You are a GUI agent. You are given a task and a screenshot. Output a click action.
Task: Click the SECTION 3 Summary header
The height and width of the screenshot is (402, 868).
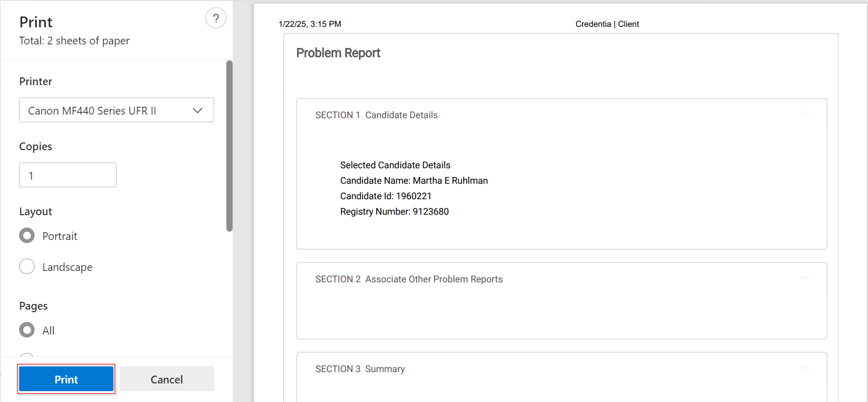(360, 369)
